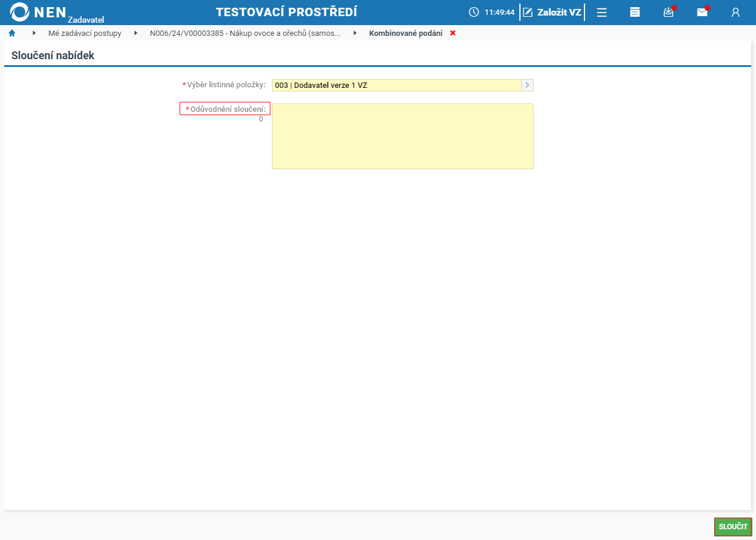Viewport: 756px width, 540px height.
Task: Open the NEN home logo
Action: point(57,12)
